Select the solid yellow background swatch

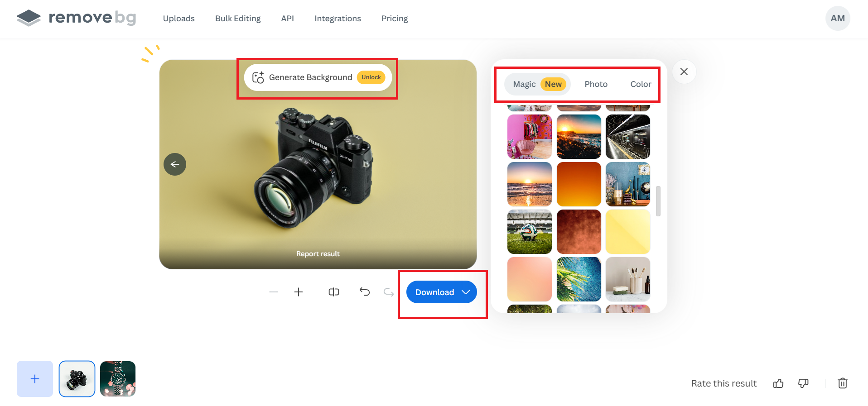628,232
